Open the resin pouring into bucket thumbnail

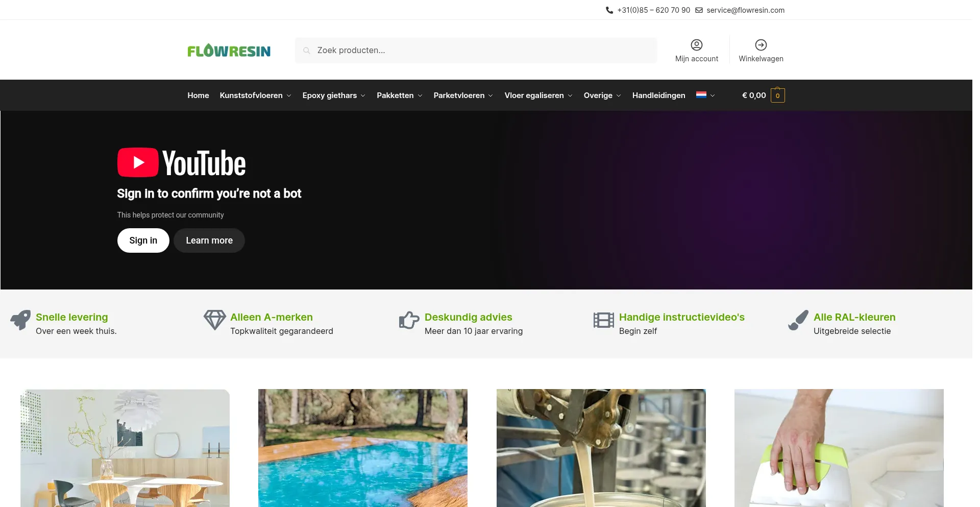[601, 448]
